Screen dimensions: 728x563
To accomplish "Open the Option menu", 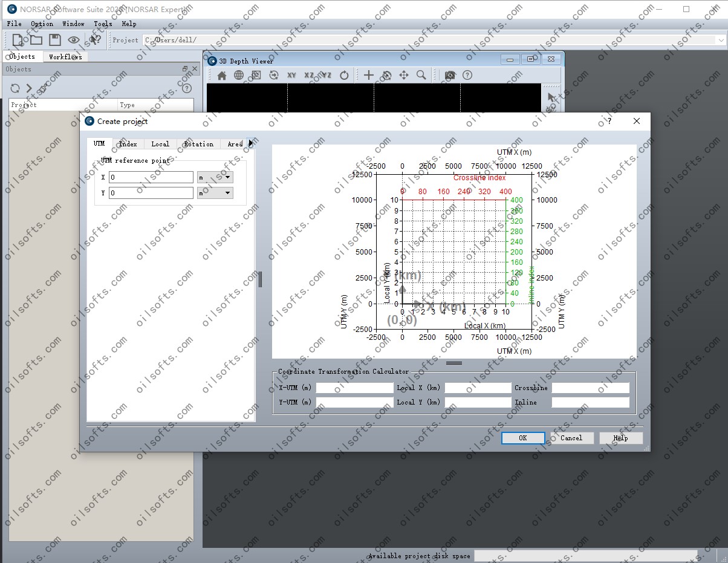I will coord(42,24).
